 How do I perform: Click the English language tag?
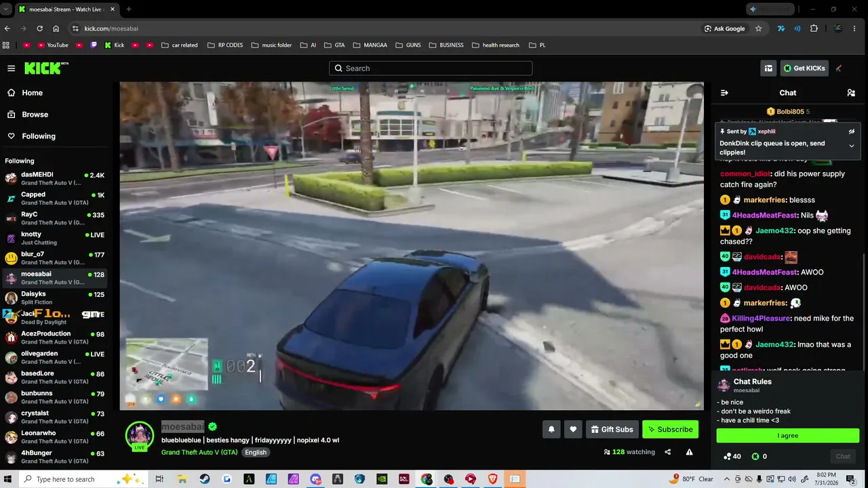[x=256, y=452]
